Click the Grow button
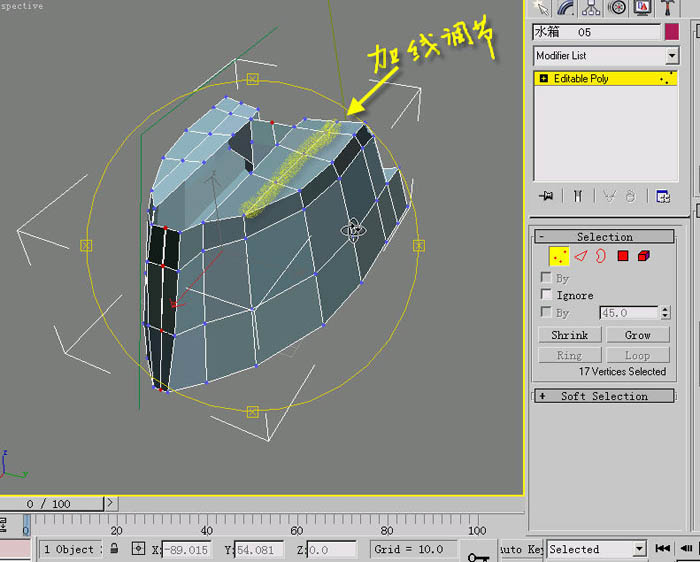 (x=638, y=335)
